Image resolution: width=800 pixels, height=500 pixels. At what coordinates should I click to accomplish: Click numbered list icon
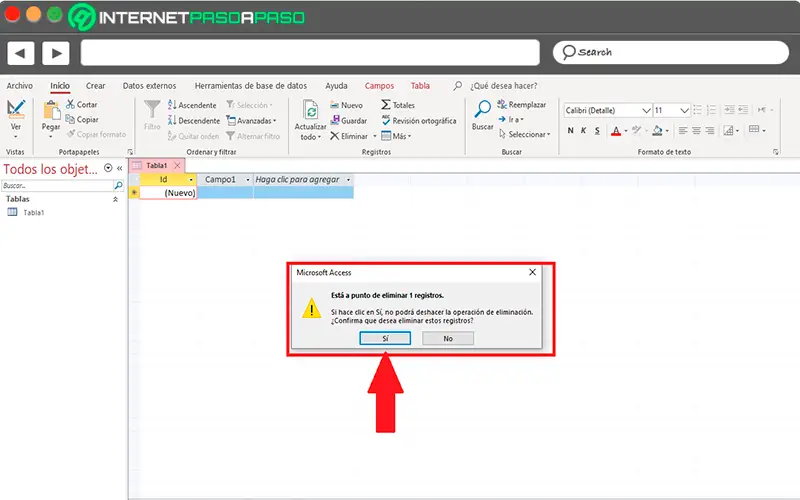711,110
